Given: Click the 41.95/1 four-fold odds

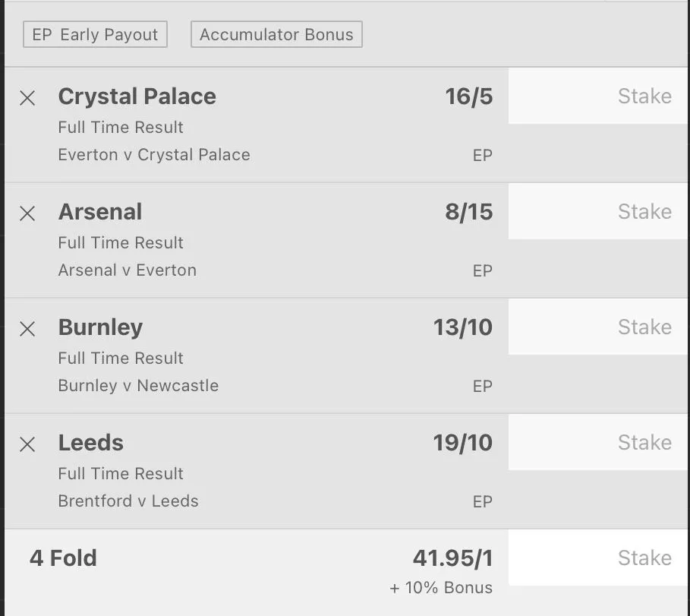Looking at the screenshot, I should [x=452, y=558].
